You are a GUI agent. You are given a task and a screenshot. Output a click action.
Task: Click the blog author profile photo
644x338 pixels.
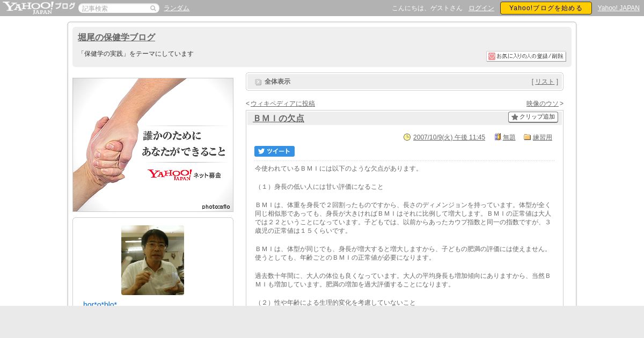click(152, 260)
